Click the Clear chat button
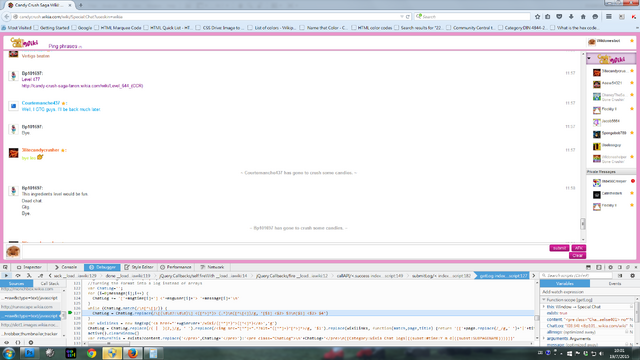This screenshot has width=640, height=360. [x=577, y=256]
